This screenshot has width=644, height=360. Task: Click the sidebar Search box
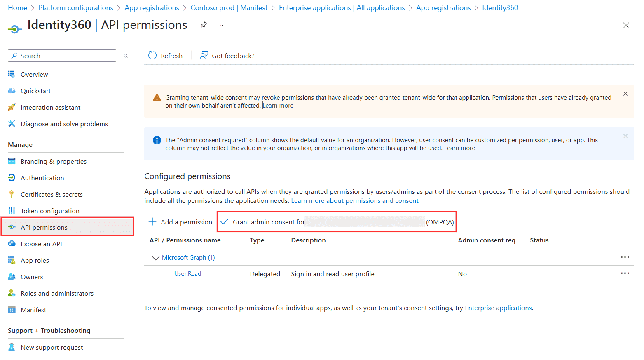pyautogui.click(x=61, y=55)
